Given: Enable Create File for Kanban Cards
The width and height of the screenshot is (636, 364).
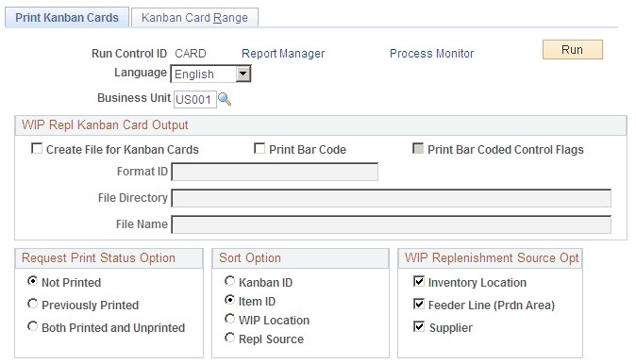Looking at the screenshot, I should click(37, 149).
